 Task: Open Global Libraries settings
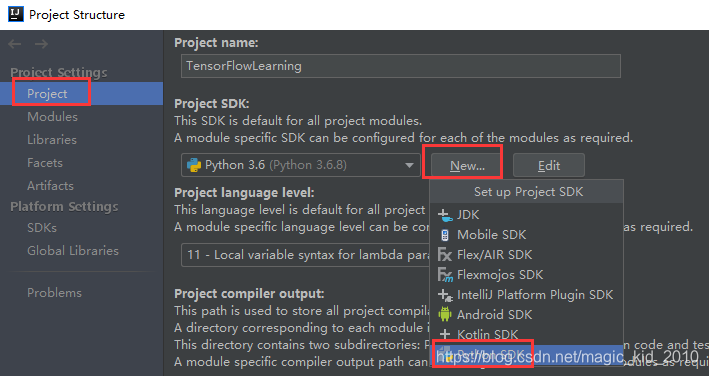(x=73, y=251)
